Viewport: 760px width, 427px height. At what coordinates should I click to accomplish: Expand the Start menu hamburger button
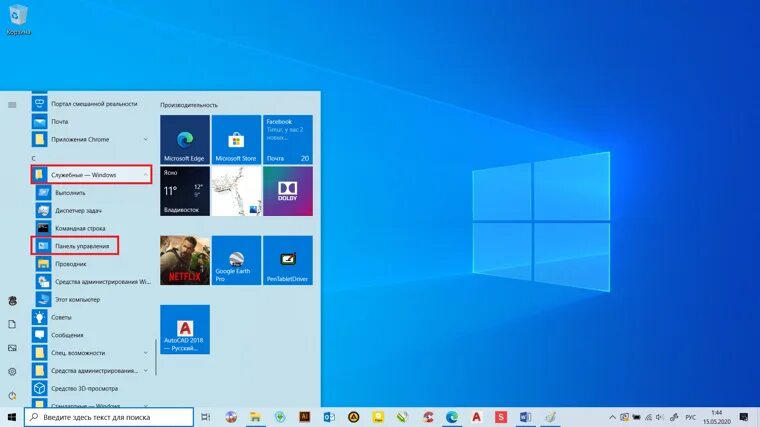point(12,105)
